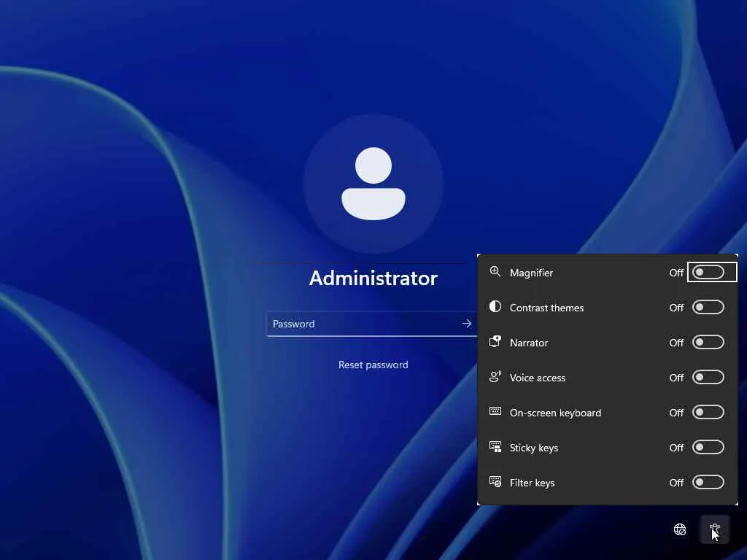Click the Narrator icon
This screenshot has height=560, width=747.
tap(495, 341)
